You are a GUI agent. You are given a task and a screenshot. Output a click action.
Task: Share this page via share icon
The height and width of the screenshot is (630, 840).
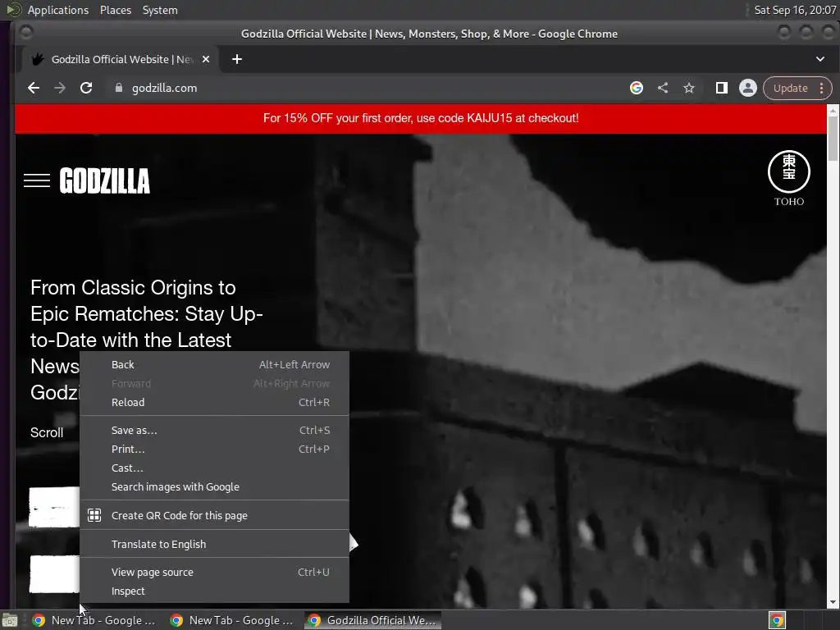coord(663,88)
